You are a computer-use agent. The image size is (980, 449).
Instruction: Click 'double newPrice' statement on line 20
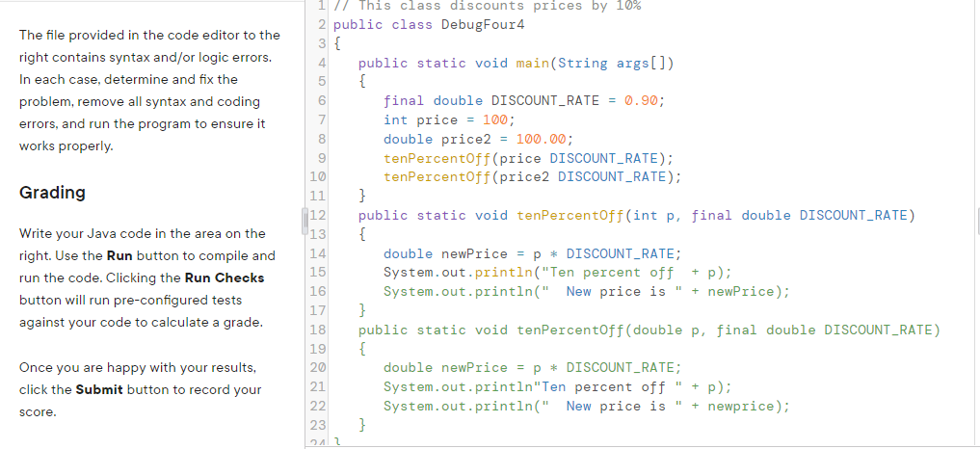pyautogui.click(x=533, y=368)
